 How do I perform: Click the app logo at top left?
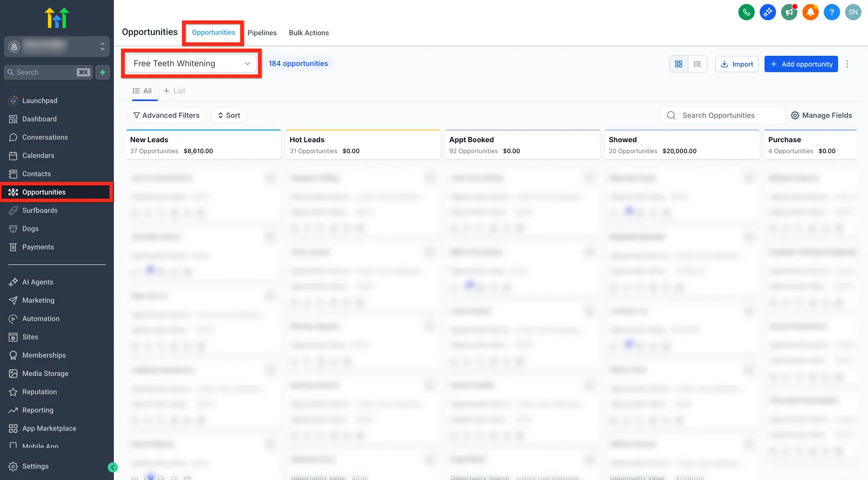click(x=56, y=18)
